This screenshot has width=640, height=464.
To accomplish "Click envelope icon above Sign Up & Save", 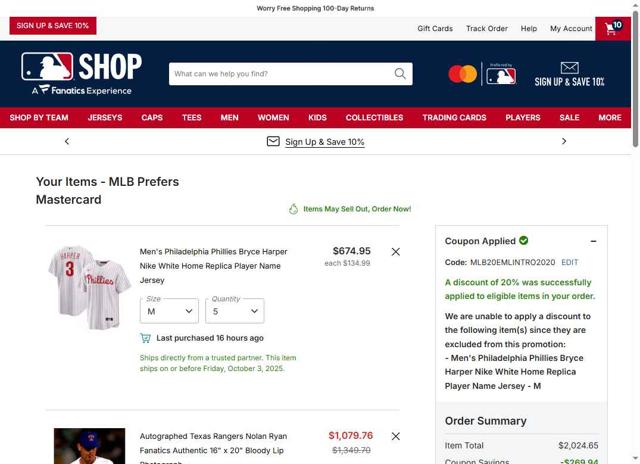I will click(x=569, y=68).
